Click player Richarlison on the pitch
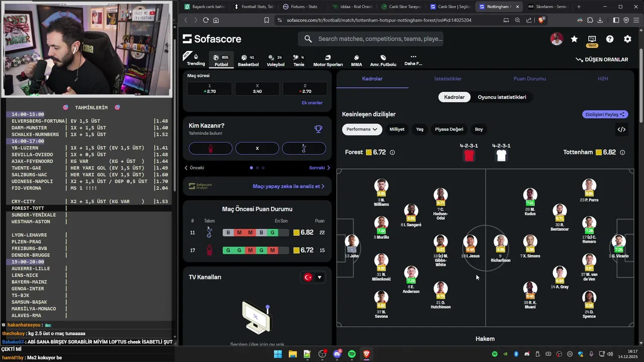The width and height of the screenshot is (644, 362). pos(500,248)
